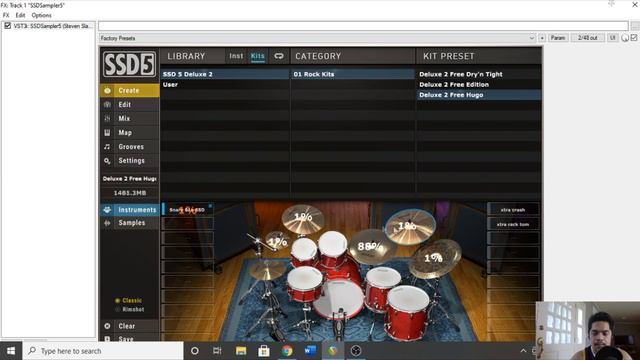This screenshot has height=360, width=640.
Task: Open Google Chrome from the taskbar
Action: coord(287,351)
